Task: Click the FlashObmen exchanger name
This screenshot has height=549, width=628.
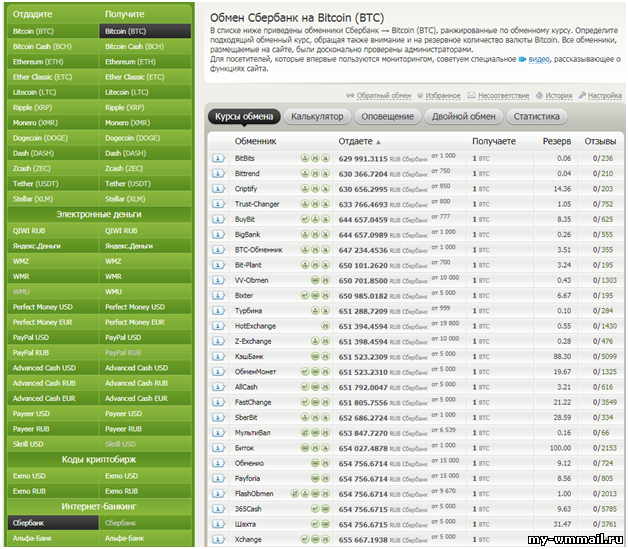Action: click(x=254, y=493)
